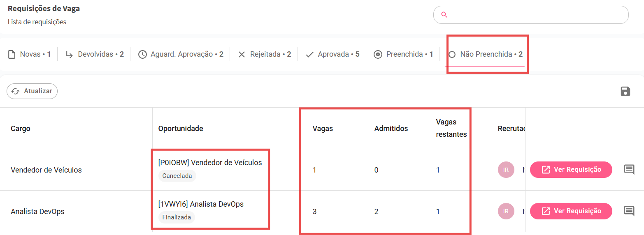Screen dimensions: 644x235
Task: Click the Vagas restantes column header
Action: [x=451, y=128]
